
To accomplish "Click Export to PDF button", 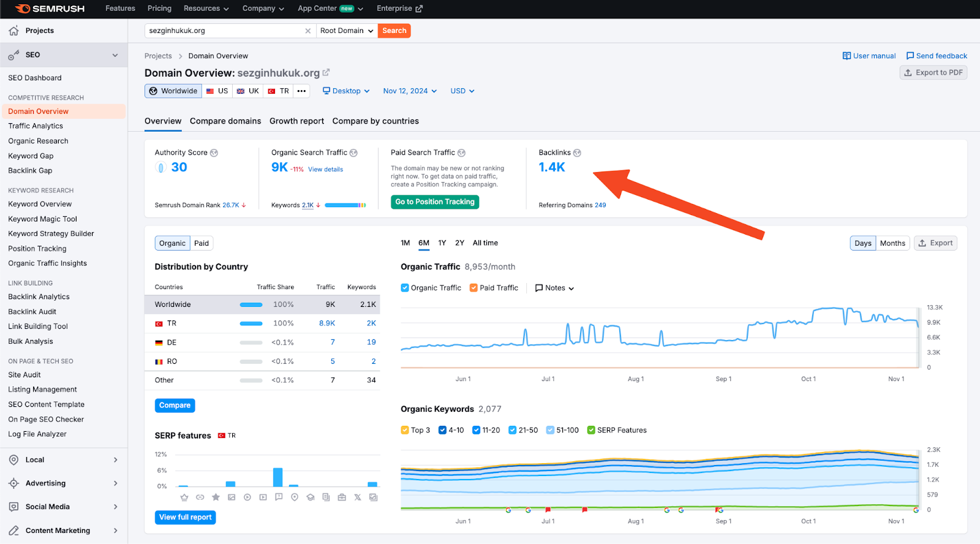I will pos(933,72).
